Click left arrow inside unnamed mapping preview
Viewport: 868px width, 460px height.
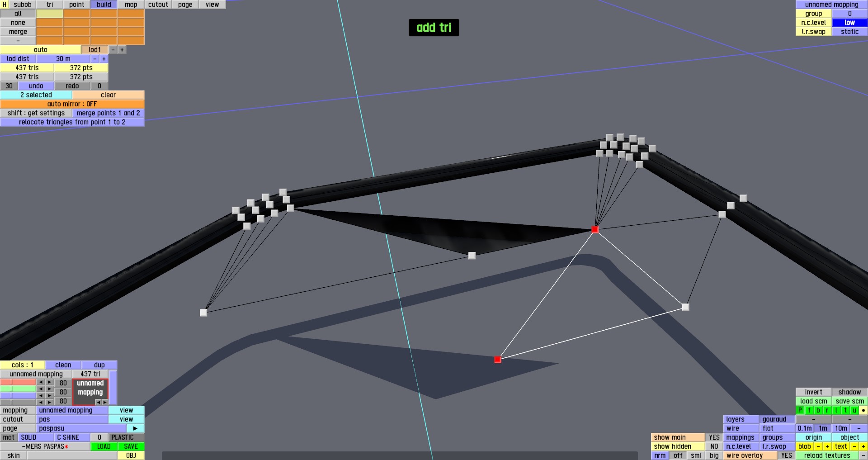(98, 402)
